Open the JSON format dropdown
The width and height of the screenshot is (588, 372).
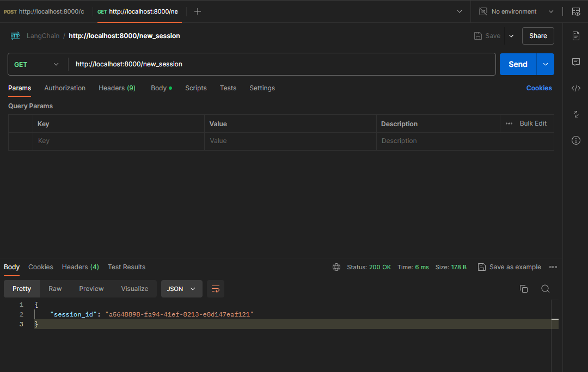coord(181,289)
